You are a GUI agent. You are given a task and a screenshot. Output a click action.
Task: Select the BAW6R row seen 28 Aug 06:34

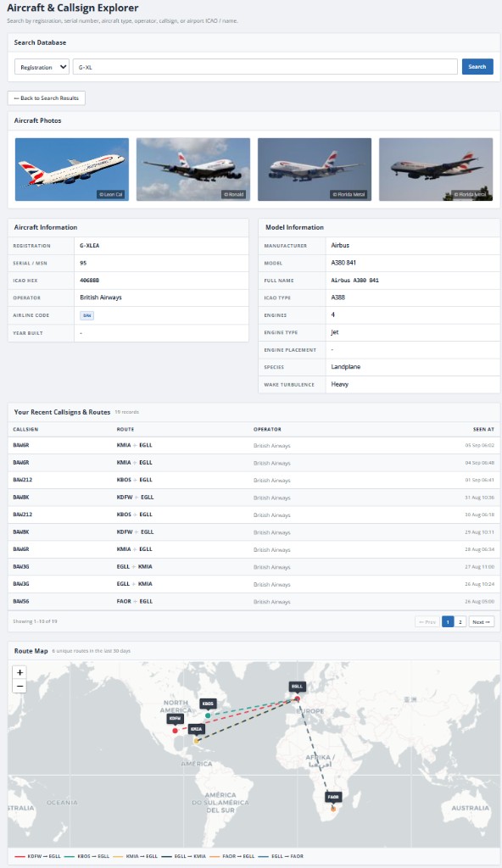[x=254, y=549]
